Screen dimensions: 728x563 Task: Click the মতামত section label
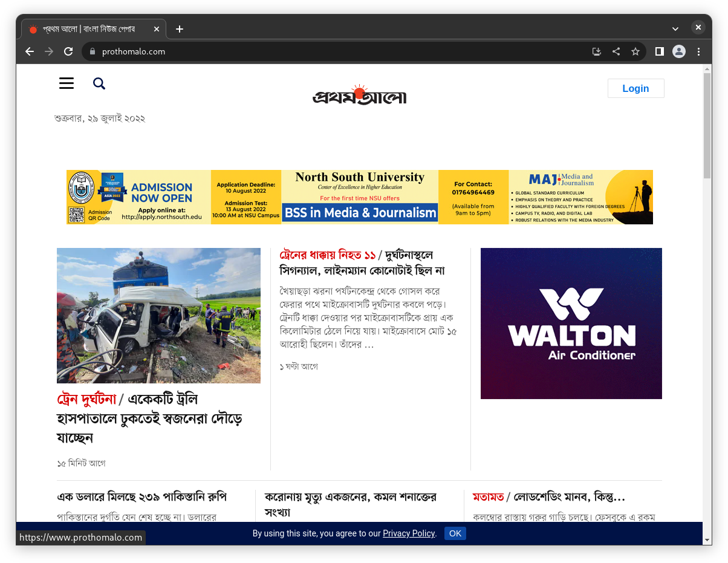[488, 496]
